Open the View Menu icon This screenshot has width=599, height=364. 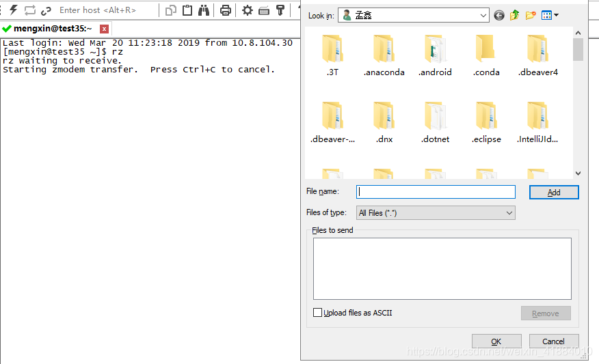[546, 15]
